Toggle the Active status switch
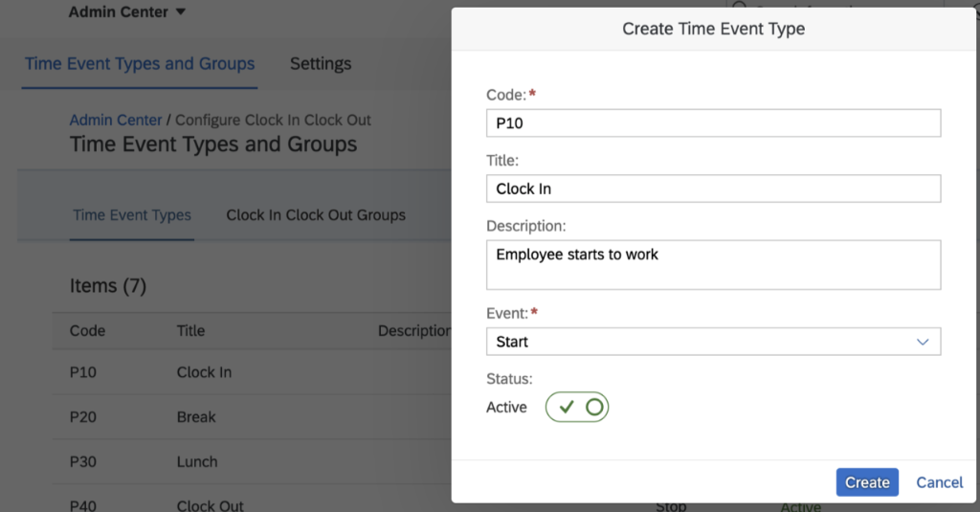The width and height of the screenshot is (980, 512). (x=577, y=407)
